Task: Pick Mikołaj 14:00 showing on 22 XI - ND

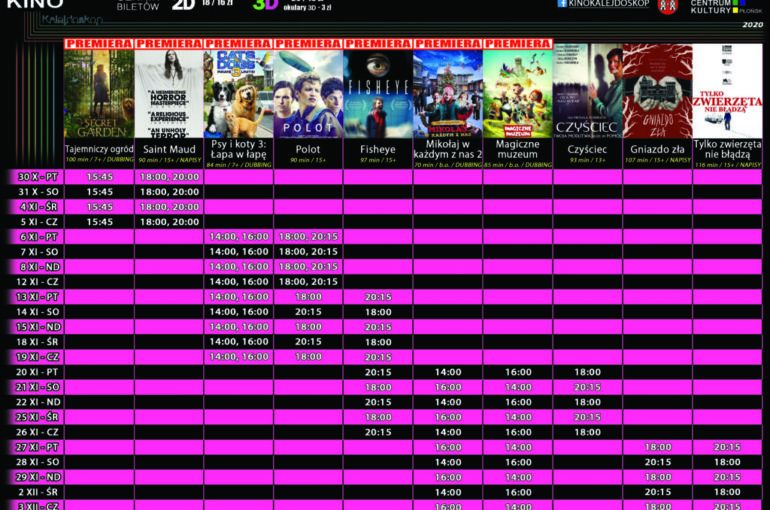Action: pos(448,402)
